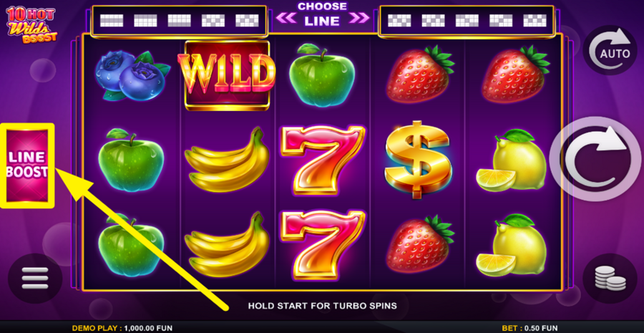Open bet settings with coin stack icon
The image size is (644, 333).
click(x=610, y=279)
